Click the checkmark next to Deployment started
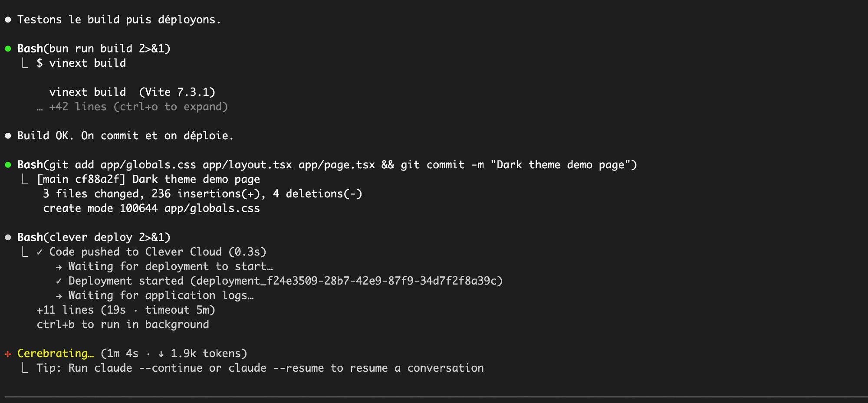868x403 pixels. pos(59,281)
